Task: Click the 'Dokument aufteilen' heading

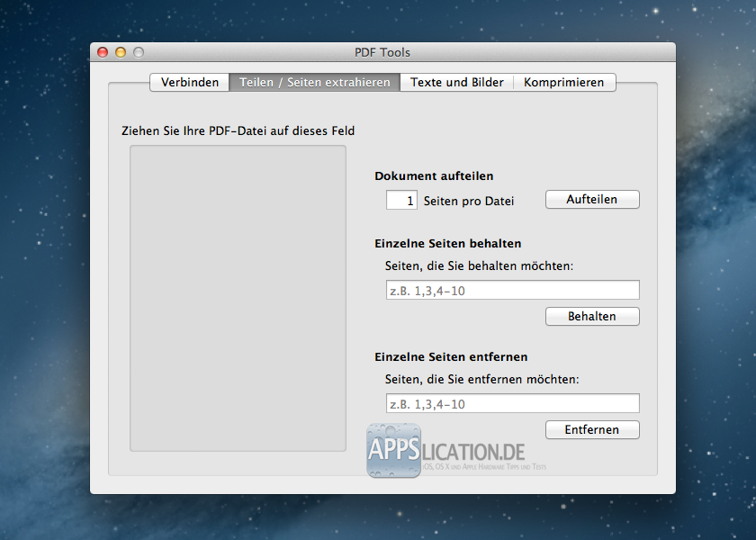Action: tap(434, 176)
